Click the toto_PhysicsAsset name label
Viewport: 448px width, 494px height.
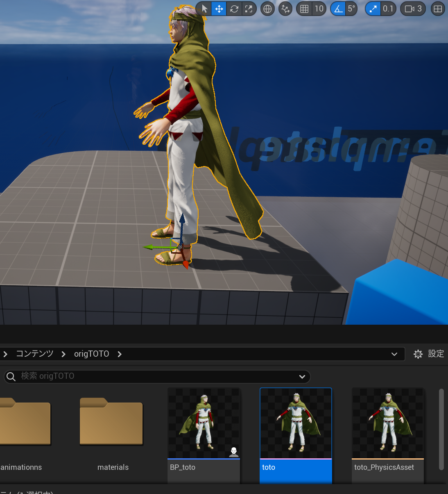pos(384,467)
